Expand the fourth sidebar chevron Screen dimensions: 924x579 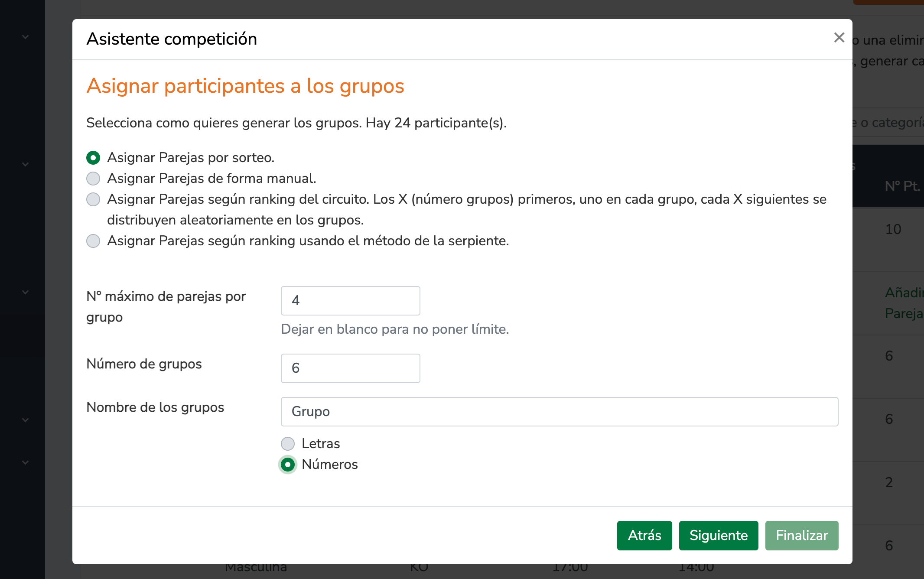click(26, 420)
